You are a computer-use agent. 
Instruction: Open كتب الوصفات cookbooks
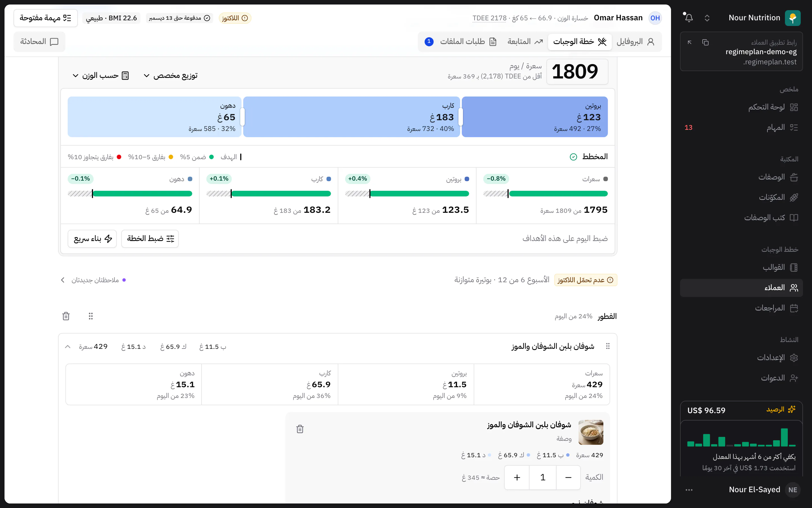[741, 218]
